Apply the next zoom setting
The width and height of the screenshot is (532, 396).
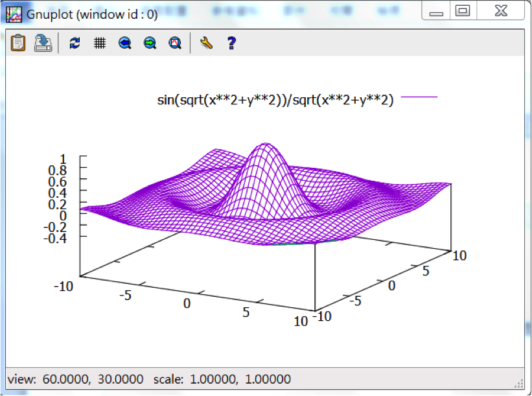point(150,43)
